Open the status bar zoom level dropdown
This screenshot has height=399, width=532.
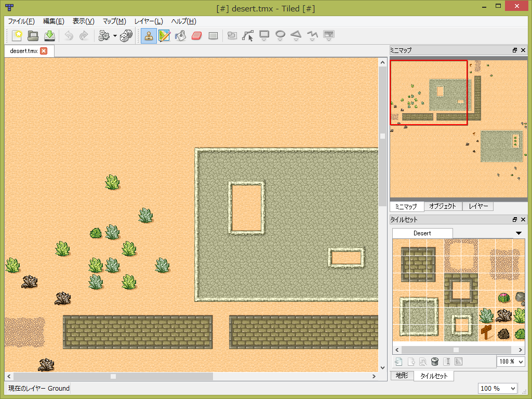point(497,388)
